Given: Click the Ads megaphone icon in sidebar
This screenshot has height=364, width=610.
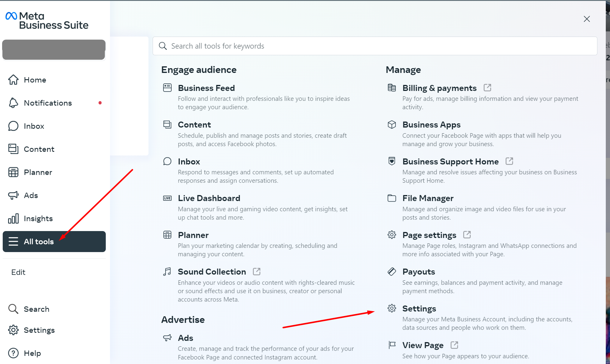Looking at the screenshot, I should point(13,195).
